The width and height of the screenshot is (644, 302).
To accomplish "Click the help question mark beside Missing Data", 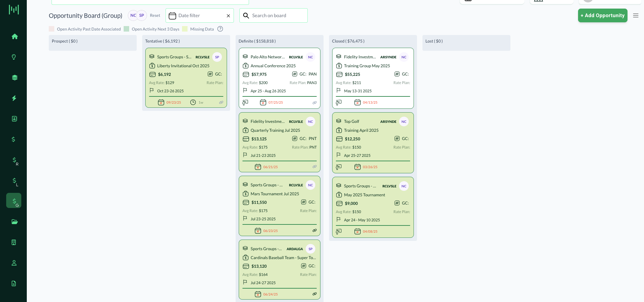I will coord(220,29).
